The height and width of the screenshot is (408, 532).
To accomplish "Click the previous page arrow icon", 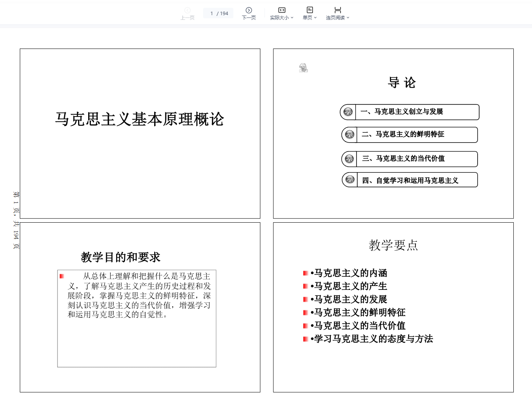I will [x=188, y=10].
